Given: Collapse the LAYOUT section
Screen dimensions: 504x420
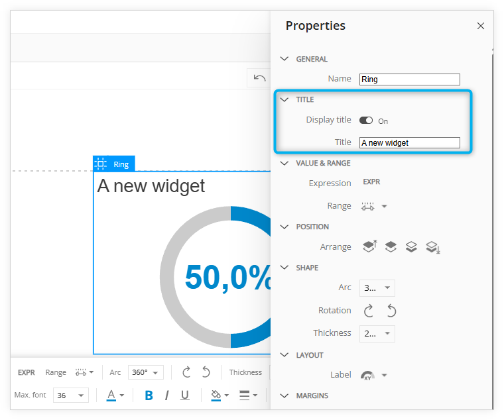Looking at the screenshot, I should pos(284,355).
